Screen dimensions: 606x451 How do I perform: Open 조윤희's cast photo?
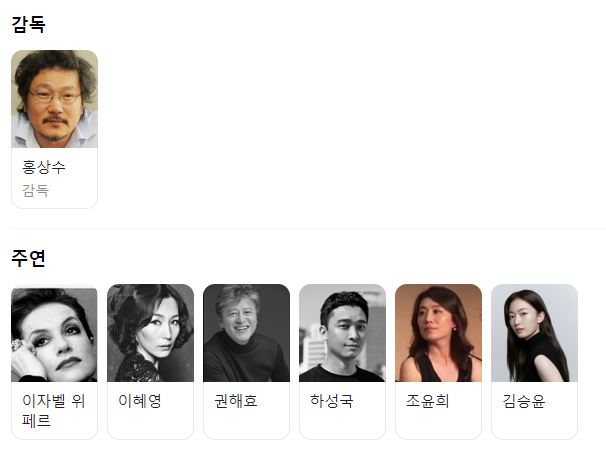[x=438, y=333]
